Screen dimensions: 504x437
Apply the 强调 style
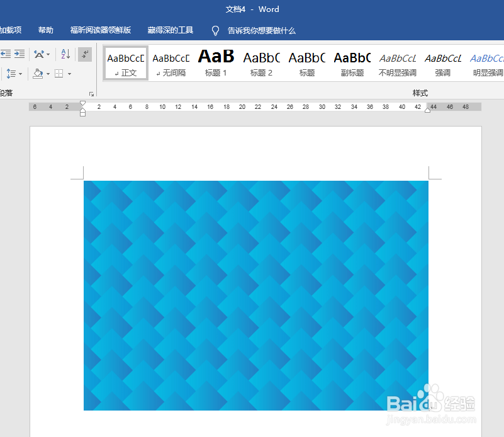[x=443, y=63]
